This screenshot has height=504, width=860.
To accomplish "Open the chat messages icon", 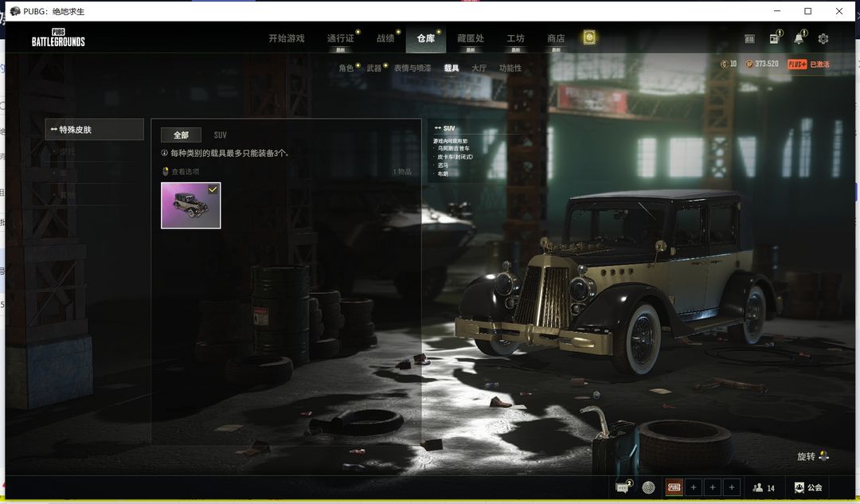I will [622, 487].
